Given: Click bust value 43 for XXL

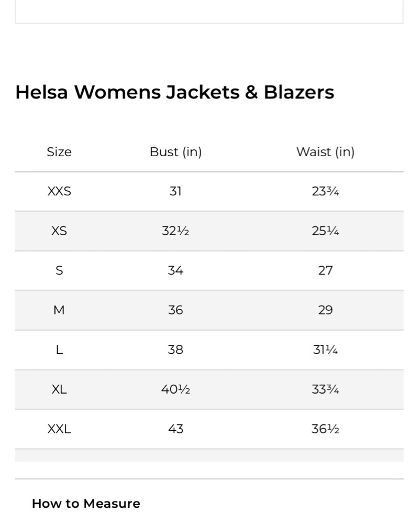Looking at the screenshot, I should [175, 429].
